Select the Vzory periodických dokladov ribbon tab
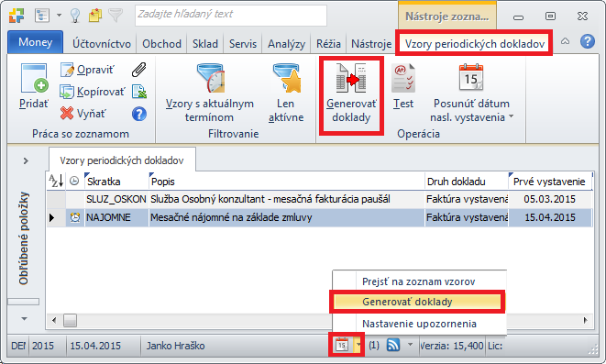The height and width of the screenshot is (364, 606). tap(475, 44)
